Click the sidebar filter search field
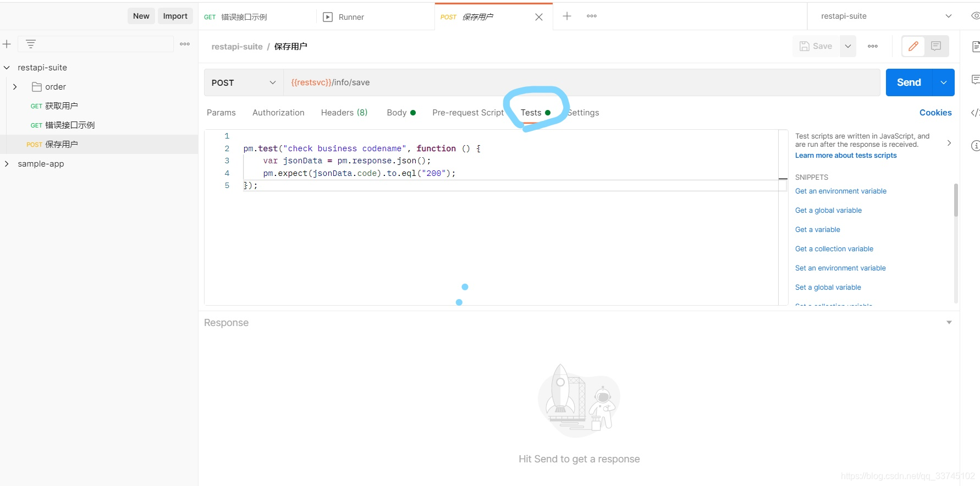This screenshot has height=486, width=980. click(96, 44)
